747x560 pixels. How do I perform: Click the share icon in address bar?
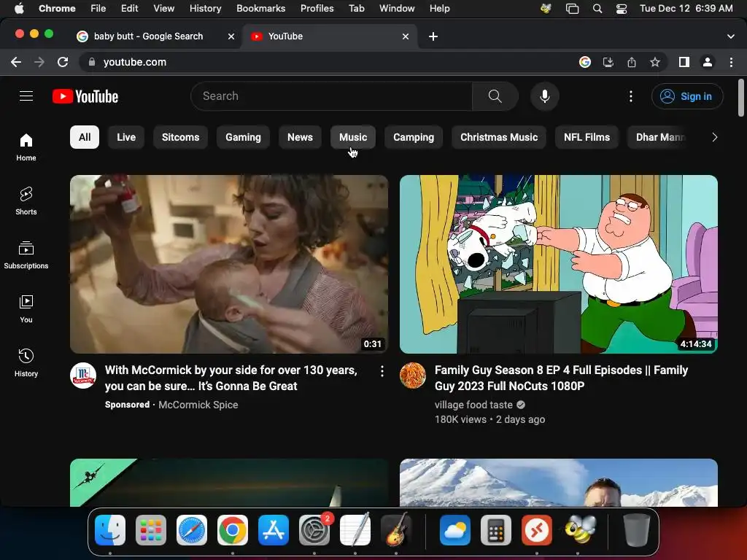[632, 62]
